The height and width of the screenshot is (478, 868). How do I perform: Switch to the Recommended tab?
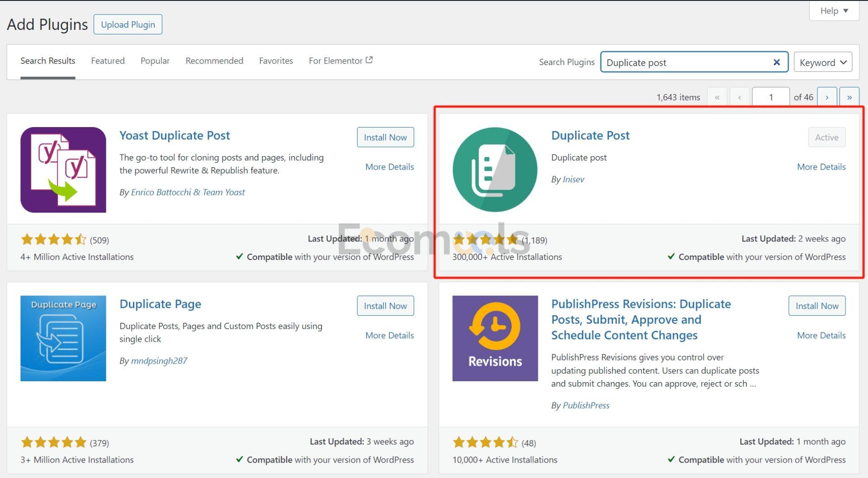click(214, 61)
